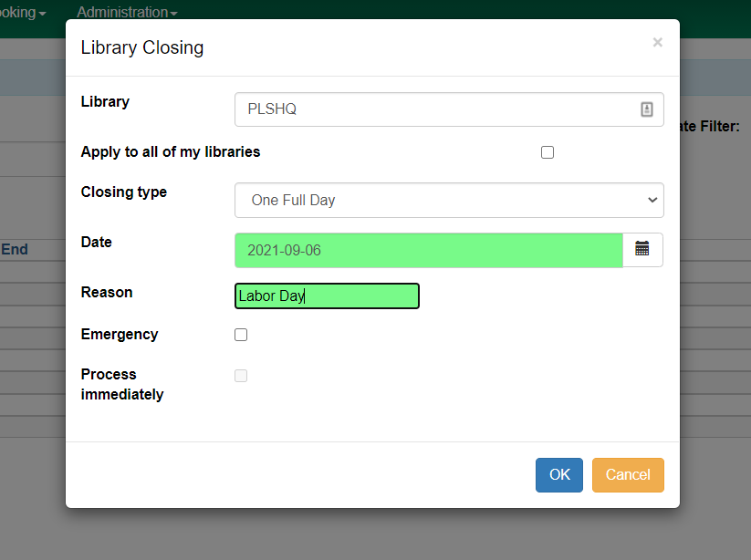Click the Library PLSHQ input field

click(x=449, y=109)
